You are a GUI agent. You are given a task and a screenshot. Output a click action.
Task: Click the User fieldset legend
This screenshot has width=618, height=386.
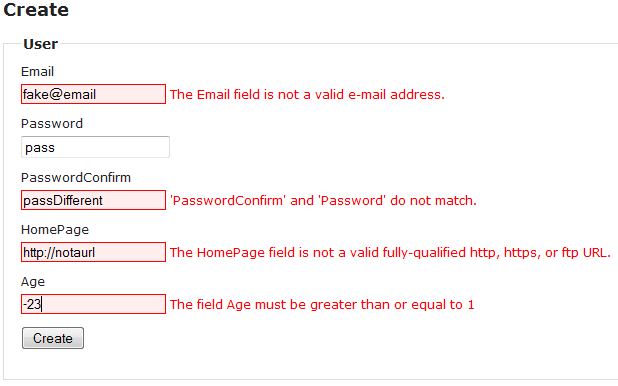coord(41,44)
